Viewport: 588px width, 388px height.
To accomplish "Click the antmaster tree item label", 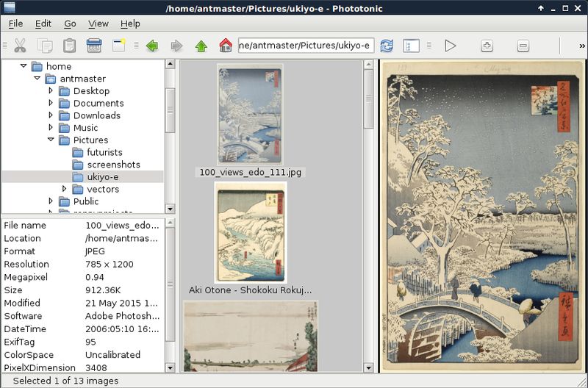I will (x=82, y=79).
